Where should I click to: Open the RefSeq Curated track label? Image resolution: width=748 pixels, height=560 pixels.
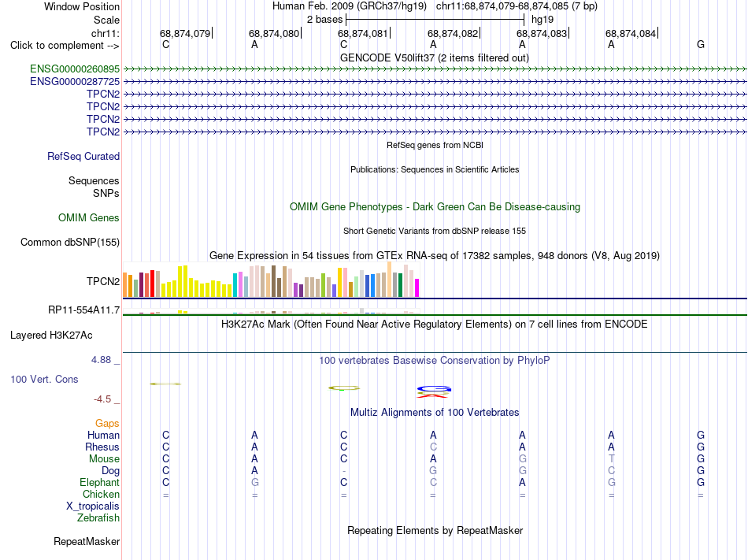[x=83, y=157]
